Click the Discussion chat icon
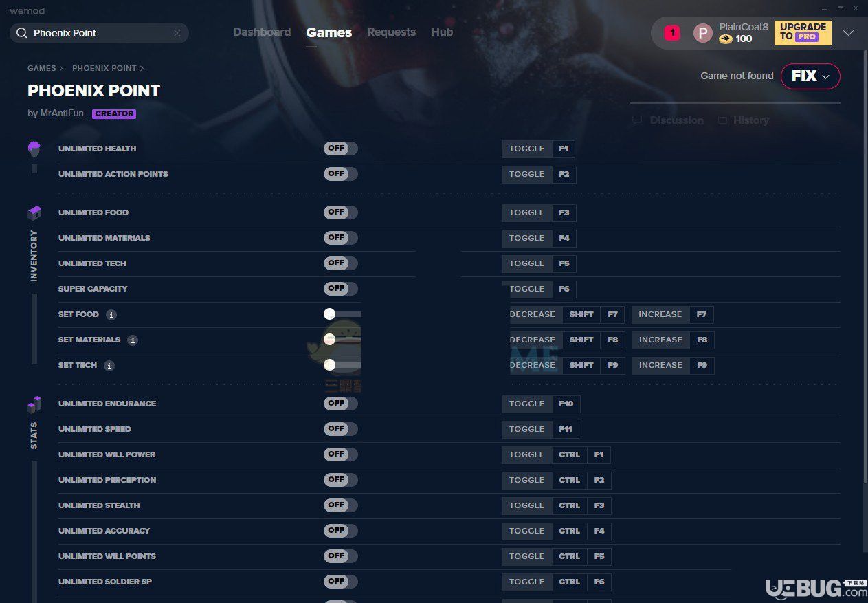Image resolution: width=868 pixels, height=603 pixels. 637,120
